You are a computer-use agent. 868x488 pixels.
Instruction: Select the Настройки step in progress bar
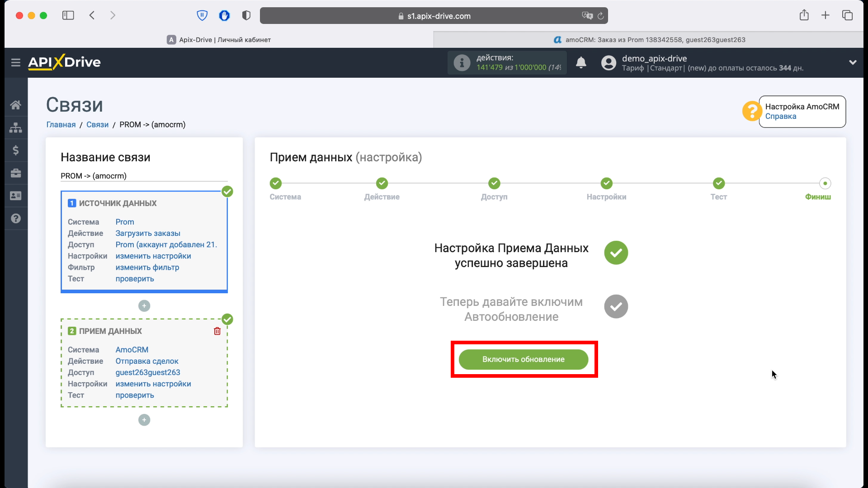pos(607,183)
